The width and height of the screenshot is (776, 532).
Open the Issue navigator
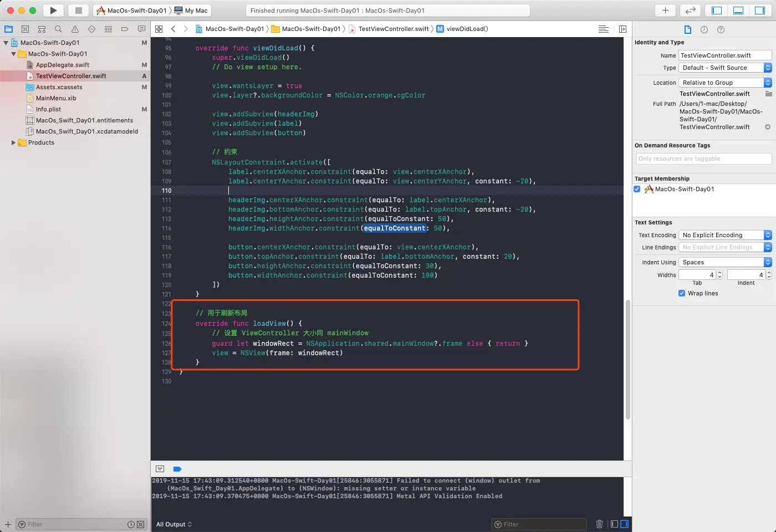(x=75, y=29)
